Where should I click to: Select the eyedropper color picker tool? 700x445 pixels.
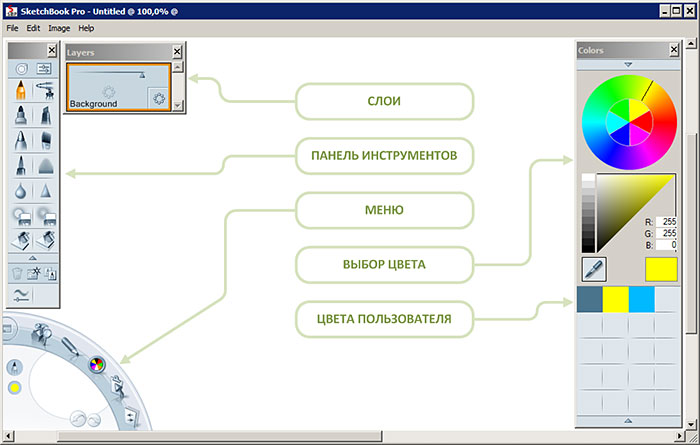[594, 269]
